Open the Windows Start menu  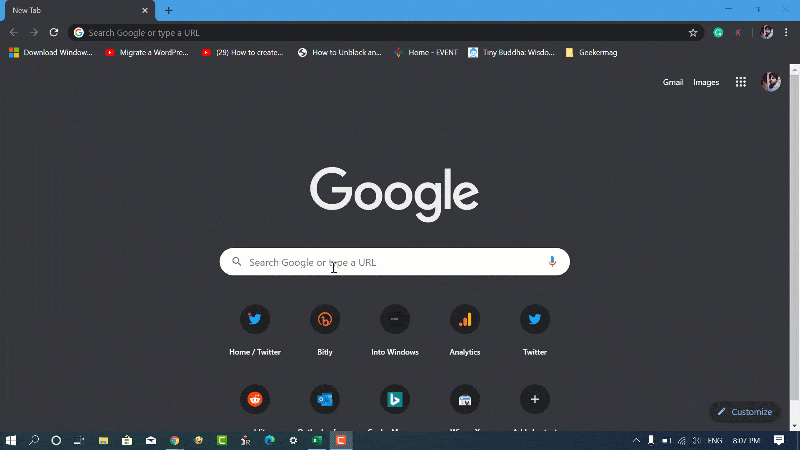11,440
